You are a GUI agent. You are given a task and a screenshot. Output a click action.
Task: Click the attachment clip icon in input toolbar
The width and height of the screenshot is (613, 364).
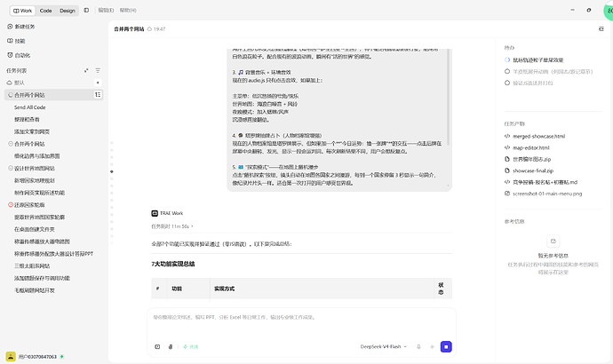click(171, 347)
